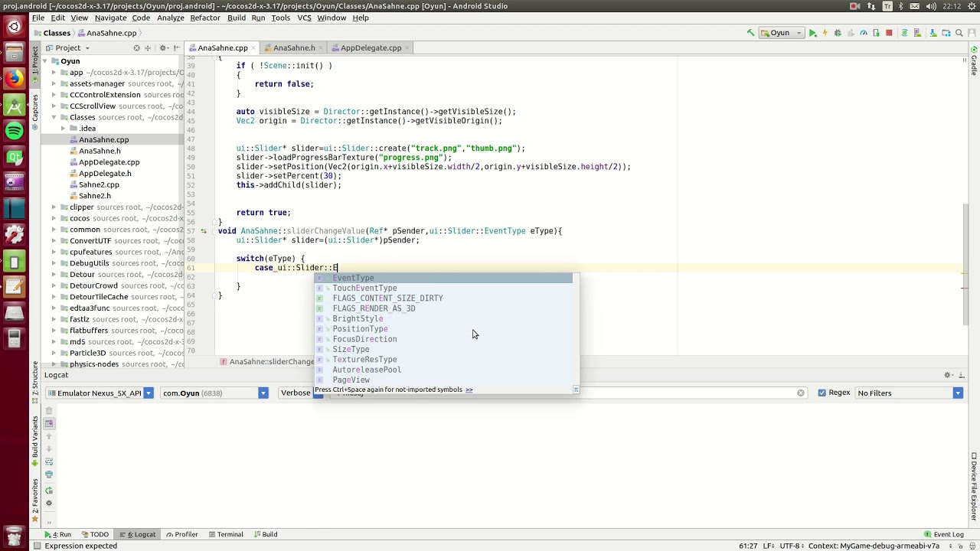
Task: Open the Event Log button
Action: 943,534
